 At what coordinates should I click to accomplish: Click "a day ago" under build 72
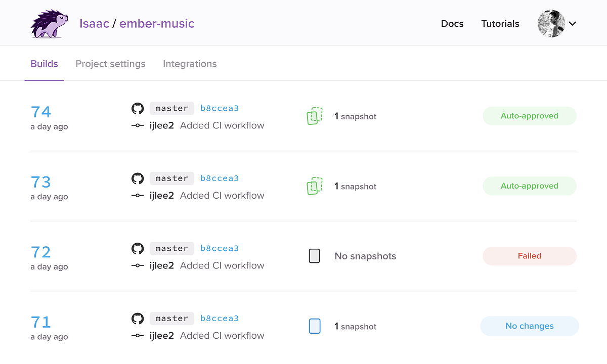[49, 267]
